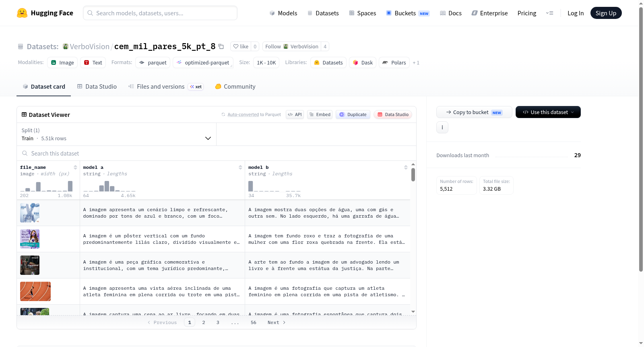Go to page 3 of the dataset
The image size is (644, 347).
point(218,322)
